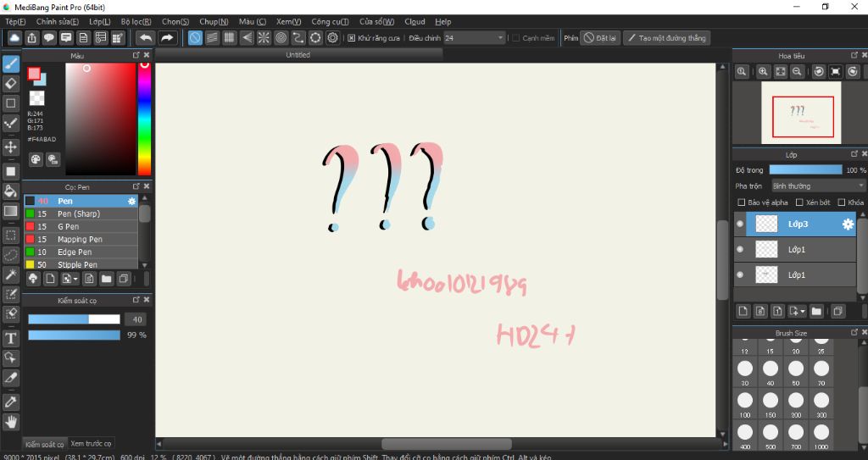Click the foreground pink color swatch
Viewport: 868px width, 460px height.
[x=34, y=73]
